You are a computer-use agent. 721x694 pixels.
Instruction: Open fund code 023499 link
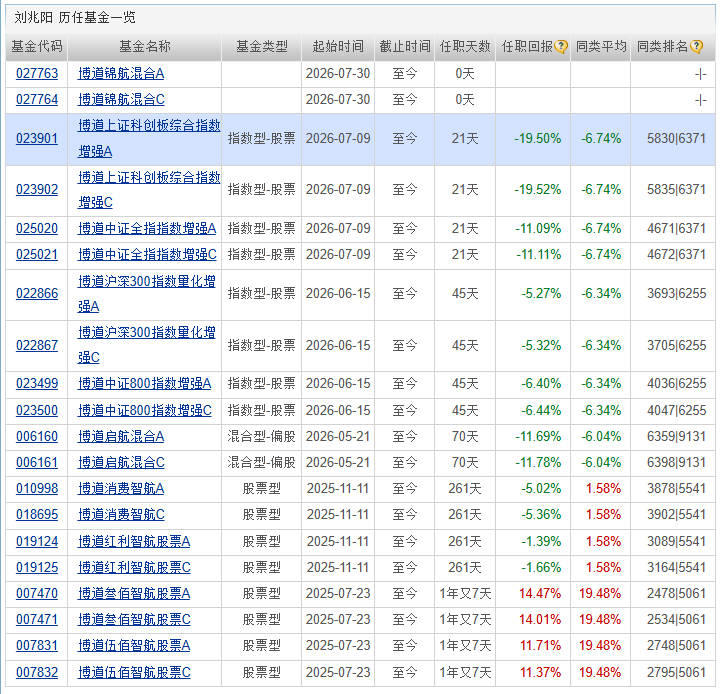pos(37,384)
